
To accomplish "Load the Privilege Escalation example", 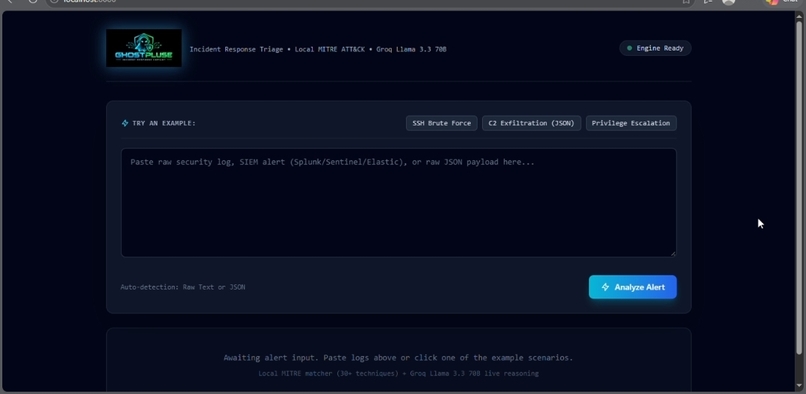I will click(x=631, y=123).
